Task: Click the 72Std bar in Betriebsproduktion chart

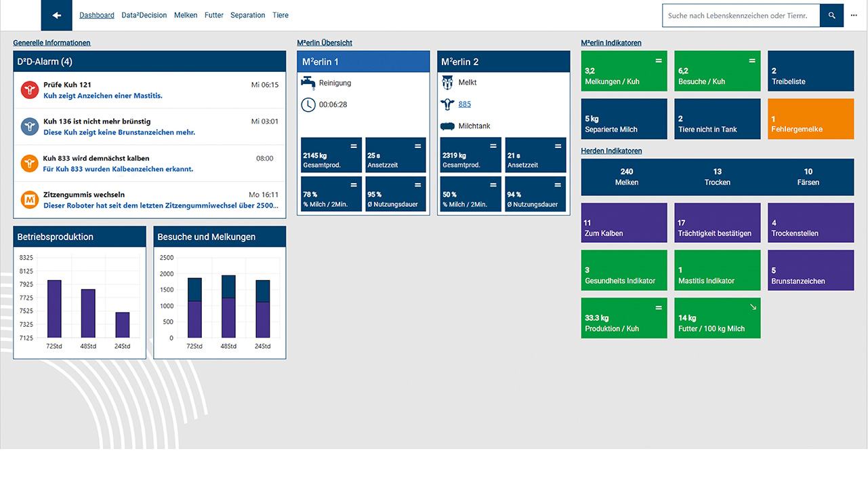Action: coord(54,309)
